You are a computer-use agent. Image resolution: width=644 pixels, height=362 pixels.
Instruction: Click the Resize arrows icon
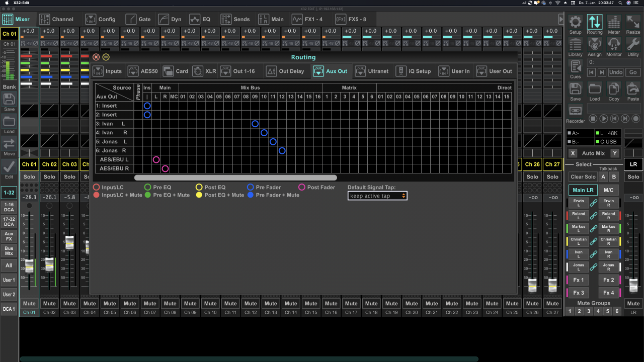[x=633, y=22]
